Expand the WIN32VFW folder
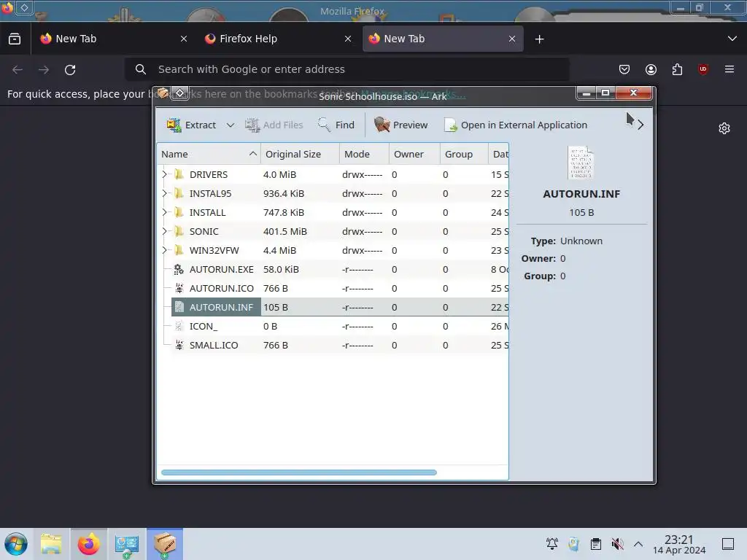Image resolution: width=747 pixels, height=560 pixels. pos(164,251)
